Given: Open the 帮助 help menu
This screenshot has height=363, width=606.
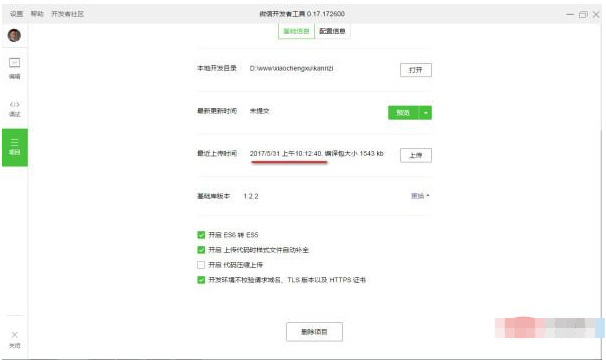Looking at the screenshot, I should point(37,14).
